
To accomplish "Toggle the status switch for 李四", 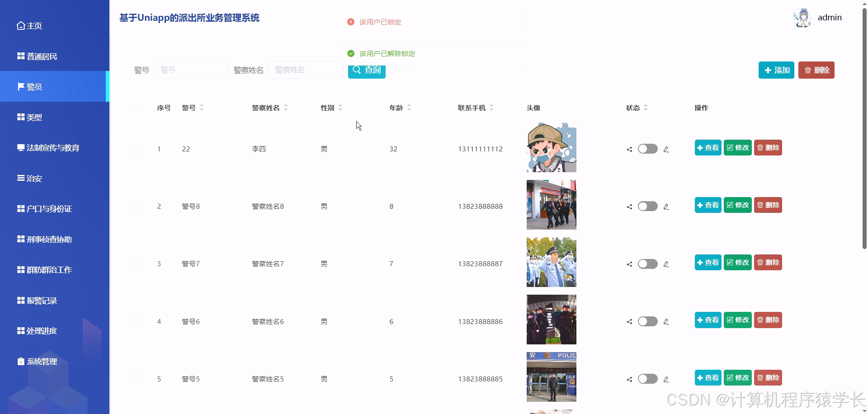I will click(647, 149).
